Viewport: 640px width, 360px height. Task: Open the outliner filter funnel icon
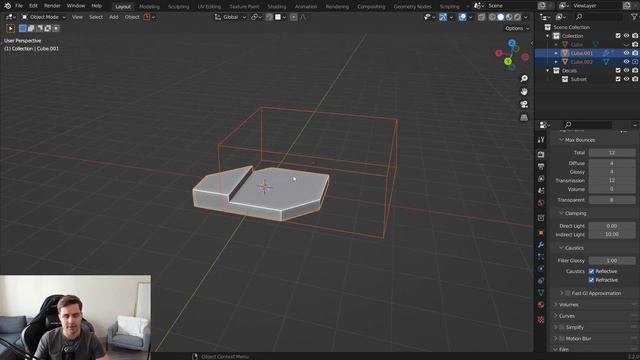tap(634, 17)
